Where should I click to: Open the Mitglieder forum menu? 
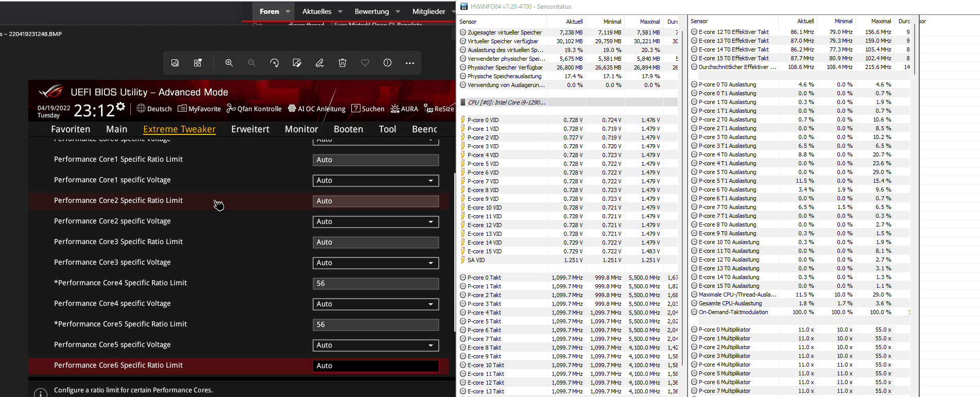429,11
